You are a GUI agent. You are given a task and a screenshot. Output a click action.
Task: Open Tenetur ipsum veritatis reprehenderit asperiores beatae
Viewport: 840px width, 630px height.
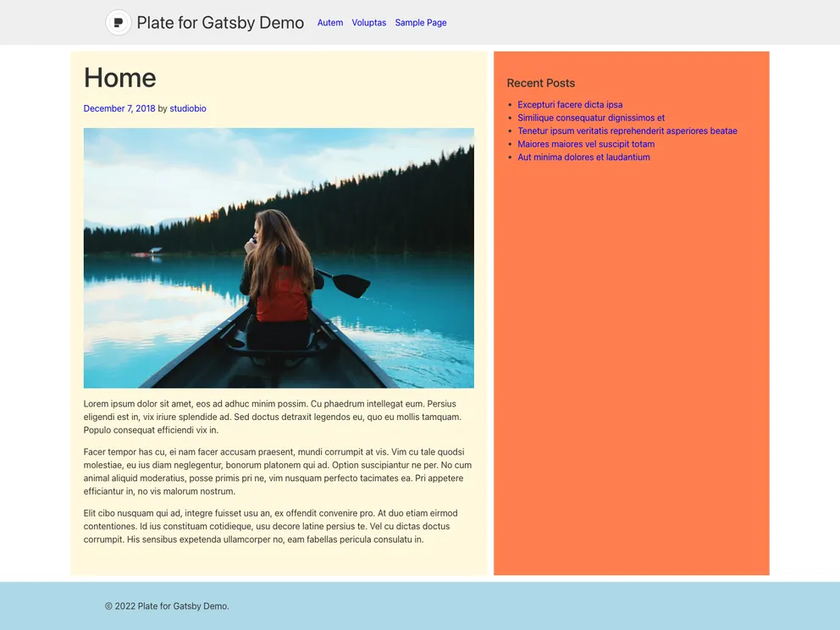(627, 130)
